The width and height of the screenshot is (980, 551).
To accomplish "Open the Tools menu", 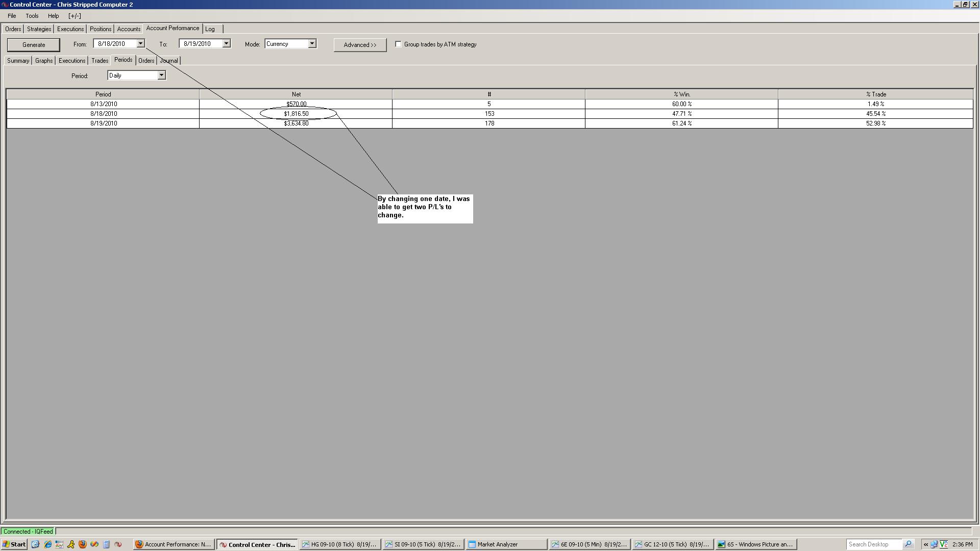I will [x=32, y=16].
